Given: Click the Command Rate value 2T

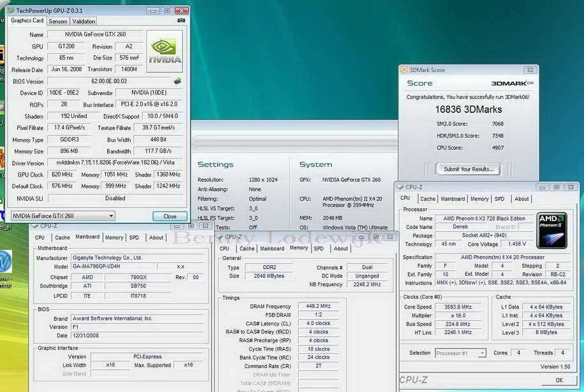Looking at the screenshot, I should coord(318,366).
